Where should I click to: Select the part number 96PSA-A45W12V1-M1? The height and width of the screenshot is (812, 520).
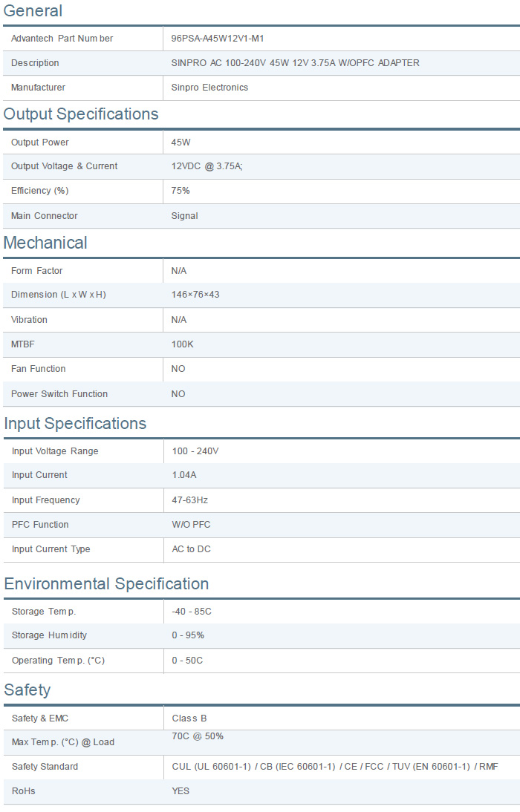[217, 39]
